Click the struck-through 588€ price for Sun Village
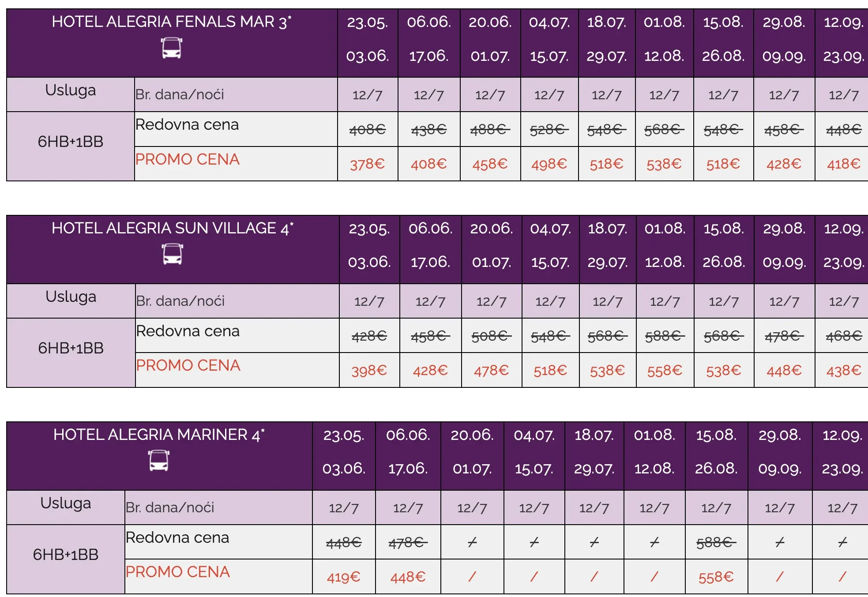 pos(665,336)
